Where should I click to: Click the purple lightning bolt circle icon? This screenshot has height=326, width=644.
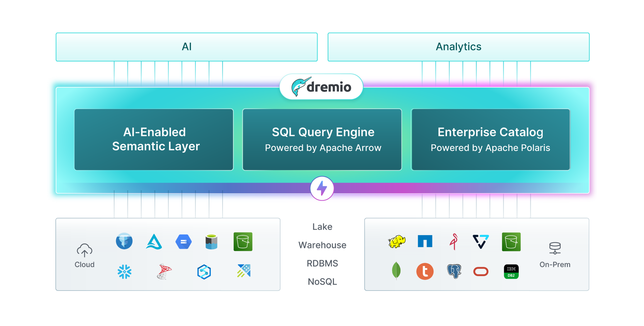pyautogui.click(x=322, y=188)
